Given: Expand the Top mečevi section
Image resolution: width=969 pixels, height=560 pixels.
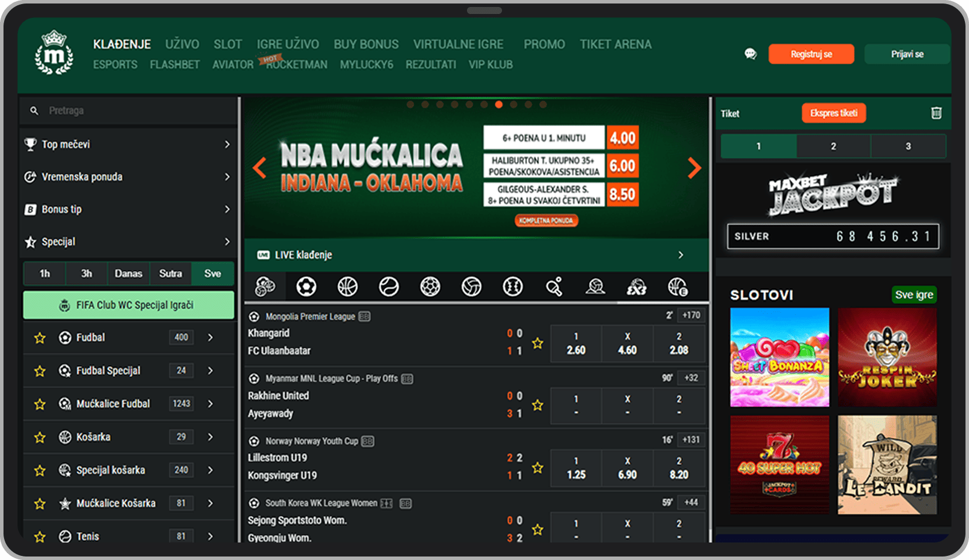Looking at the screenshot, I should tap(227, 144).
